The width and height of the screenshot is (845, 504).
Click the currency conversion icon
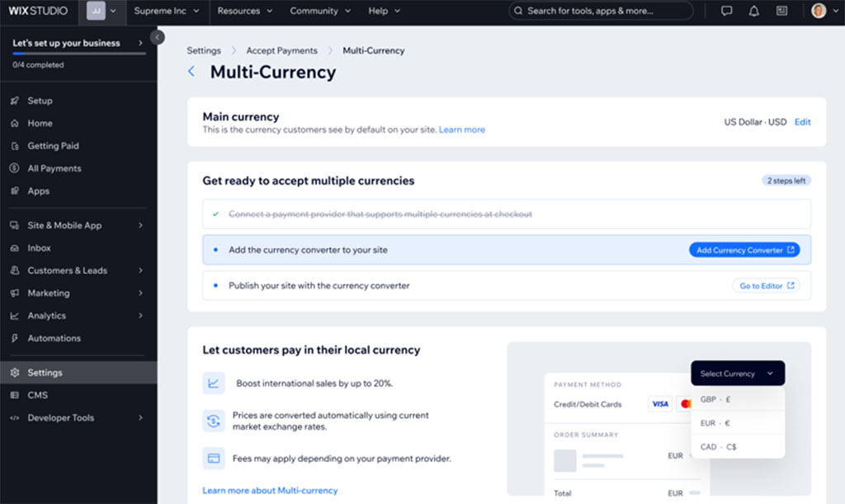214,421
